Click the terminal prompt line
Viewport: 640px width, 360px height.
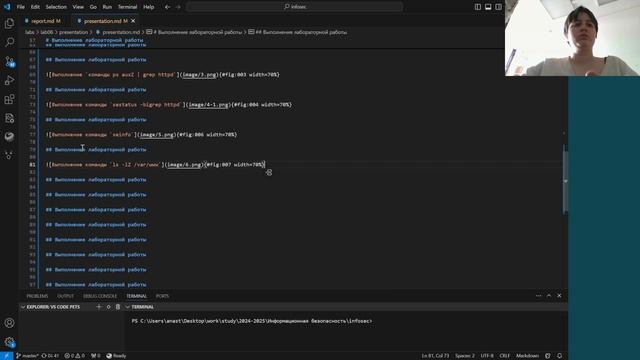252,321
